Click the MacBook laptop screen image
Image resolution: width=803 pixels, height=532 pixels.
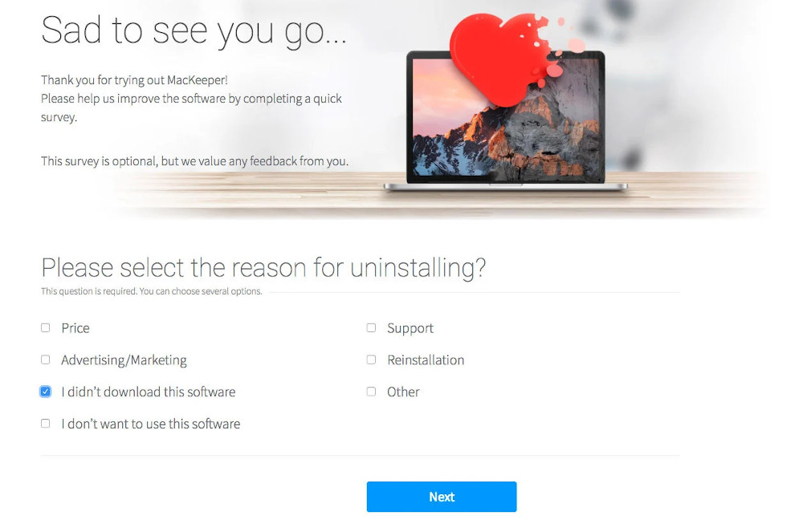pos(505,118)
